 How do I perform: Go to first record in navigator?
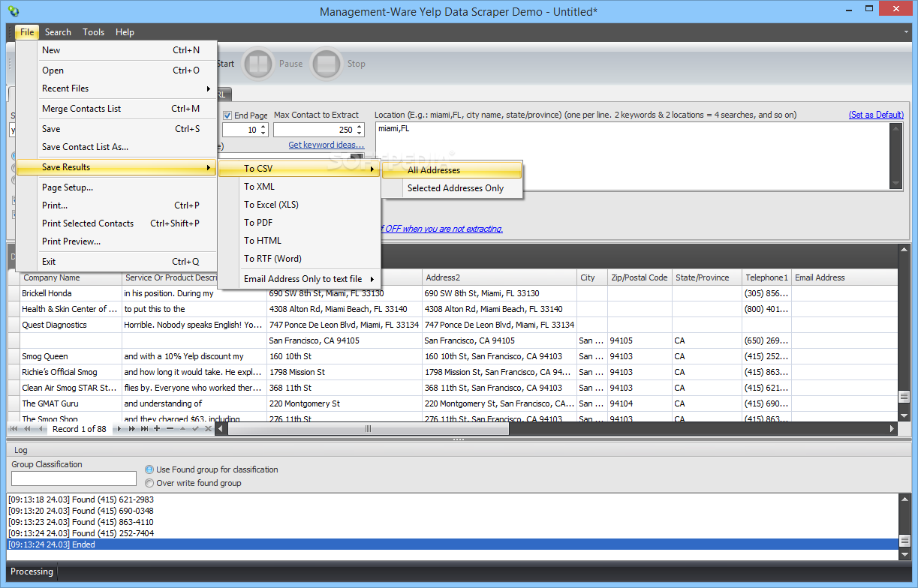(15, 429)
